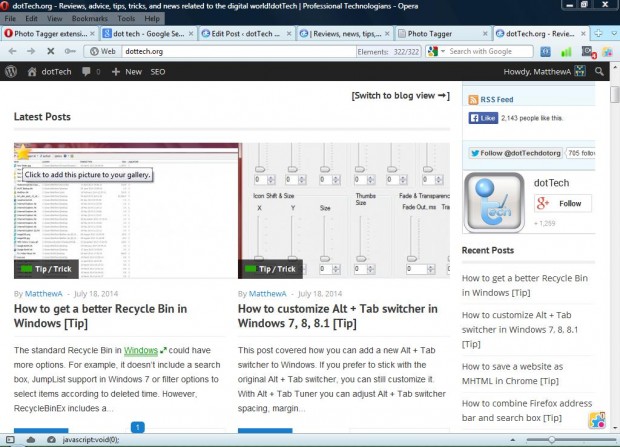Screen dimensions: 620x447
Task: Click the green Windows link in excerpt
Action: point(141,350)
